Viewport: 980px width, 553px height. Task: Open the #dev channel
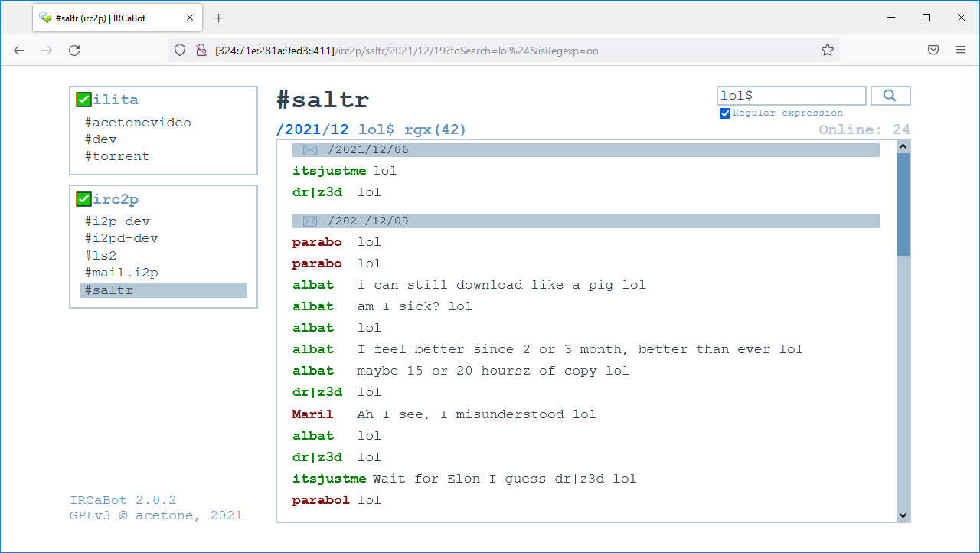click(x=101, y=139)
